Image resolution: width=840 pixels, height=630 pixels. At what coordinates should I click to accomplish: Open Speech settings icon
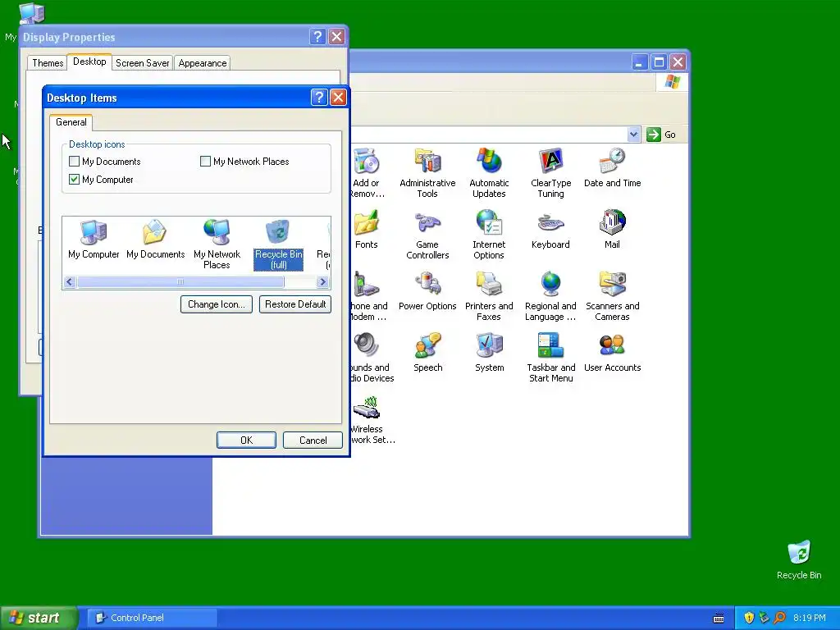[x=427, y=353]
